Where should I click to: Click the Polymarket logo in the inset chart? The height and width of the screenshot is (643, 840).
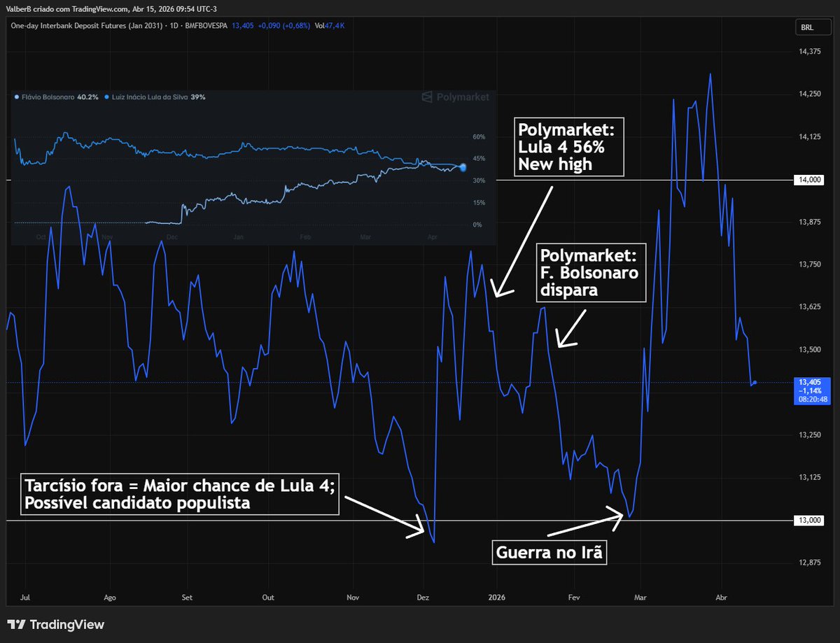455,97
